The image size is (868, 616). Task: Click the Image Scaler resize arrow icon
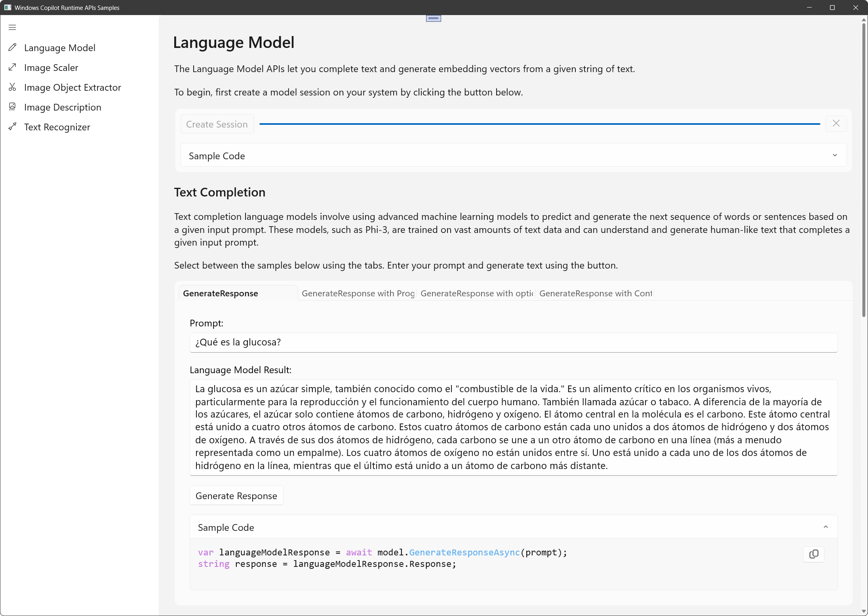12,67
